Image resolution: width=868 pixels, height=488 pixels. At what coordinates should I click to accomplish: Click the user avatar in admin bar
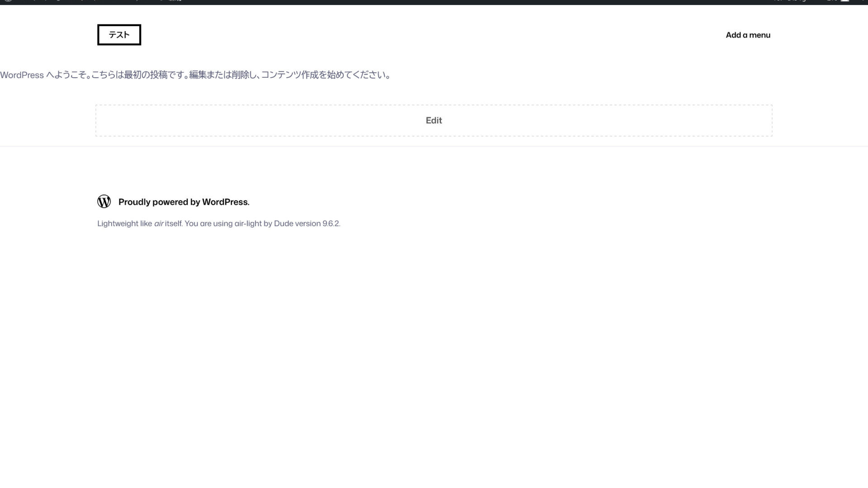click(x=844, y=1)
